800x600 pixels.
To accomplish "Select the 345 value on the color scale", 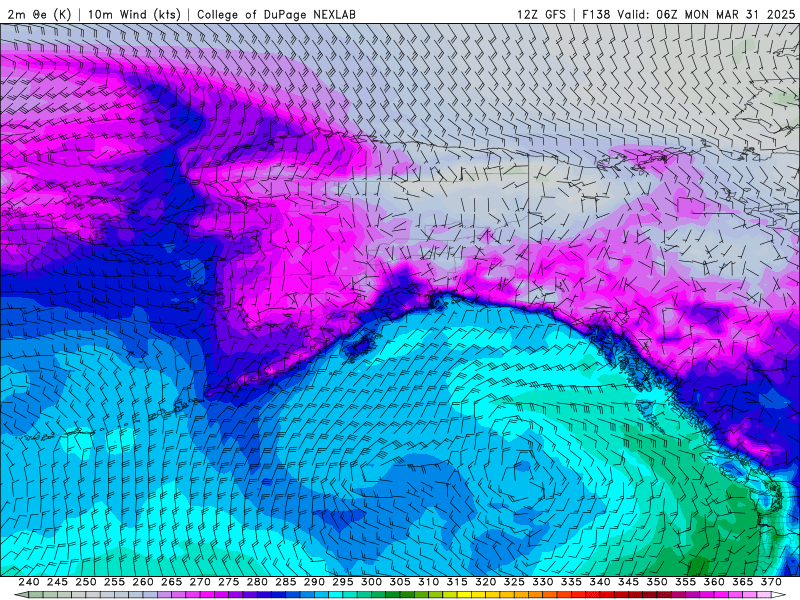I will coord(629,582).
